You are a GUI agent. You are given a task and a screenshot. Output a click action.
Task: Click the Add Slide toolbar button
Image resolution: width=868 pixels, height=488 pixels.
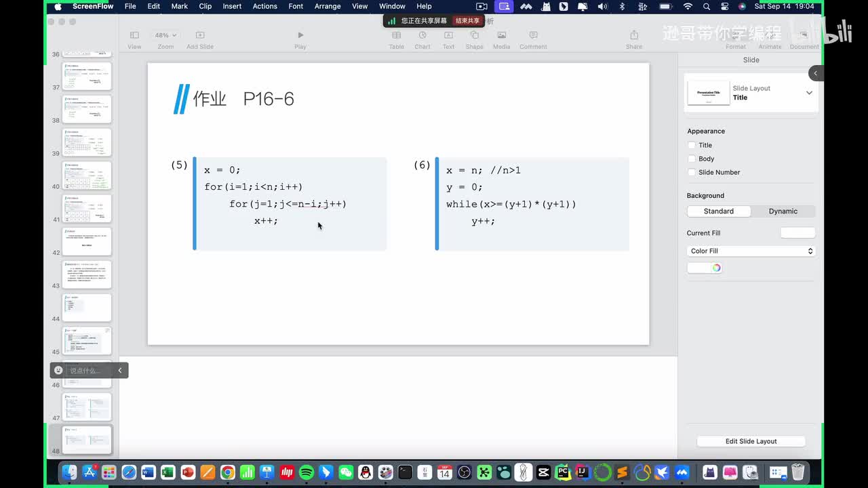[200, 39]
